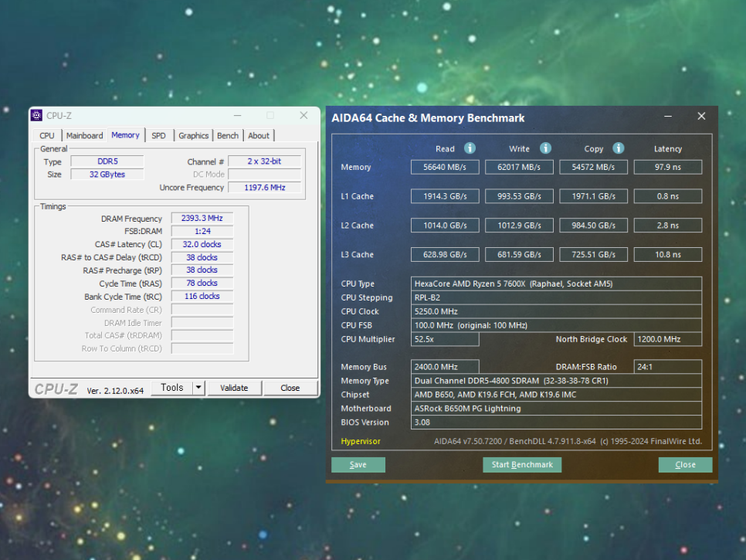Image resolution: width=746 pixels, height=560 pixels.
Task: Switch to the CPU tab in CPU-Z
Action: coord(46,136)
